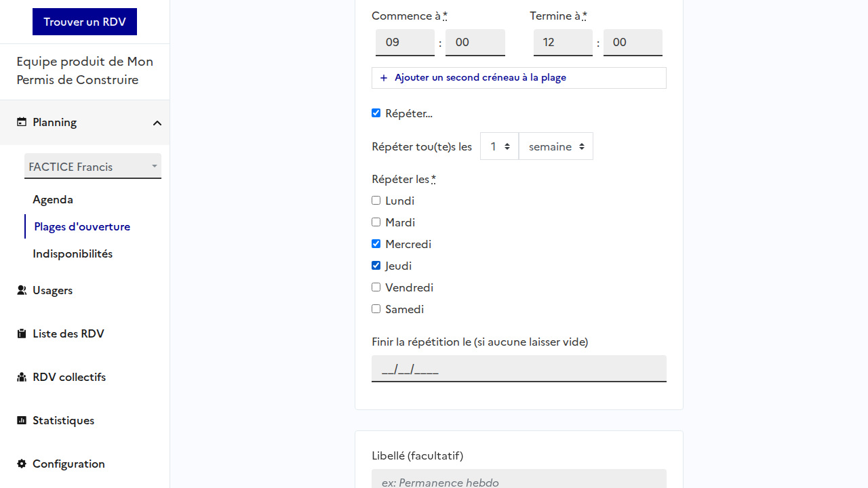Image resolution: width=868 pixels, height=488 pixels.
Task: Open the semaine frequency dropdown
Action: tap(556, 146)
